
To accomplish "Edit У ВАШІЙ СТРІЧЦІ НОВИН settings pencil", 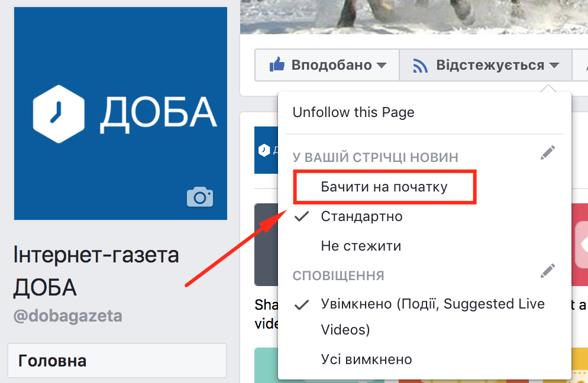I will coord(548,152).
